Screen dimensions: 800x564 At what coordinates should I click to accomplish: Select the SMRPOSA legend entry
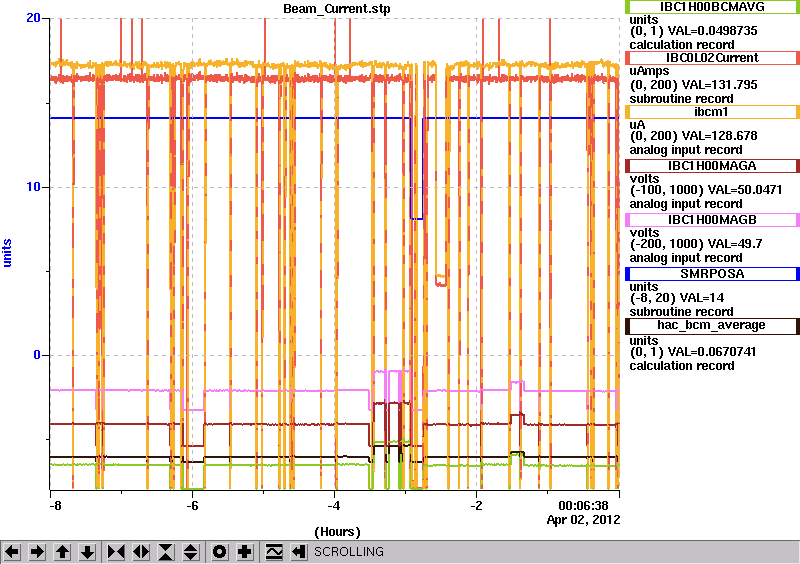[712, 274]
